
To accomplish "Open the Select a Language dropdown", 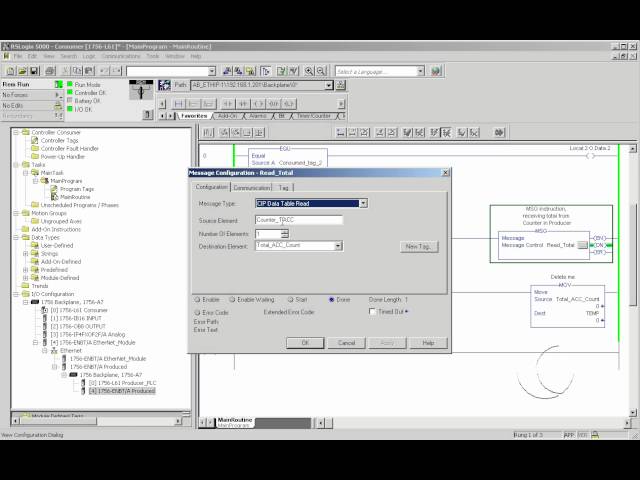I will click(x=420, y=71).
